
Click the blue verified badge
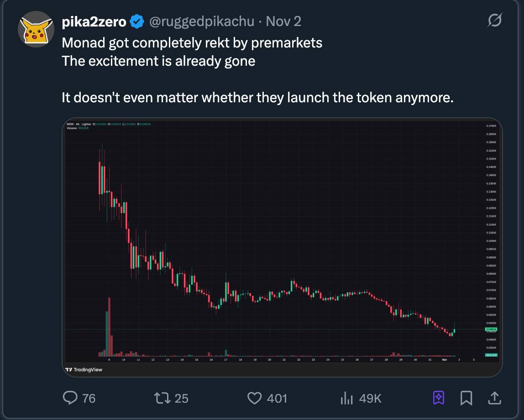137,21
